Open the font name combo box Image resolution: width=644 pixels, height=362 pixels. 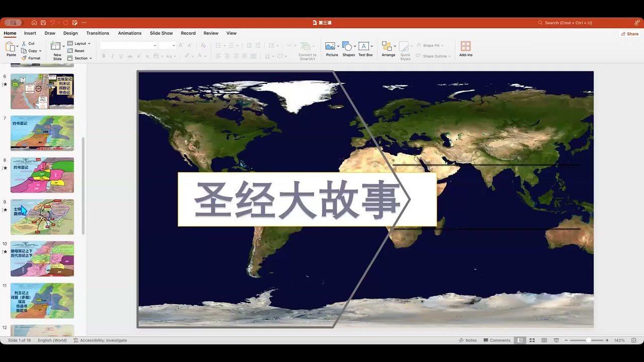tap(129, 45)
